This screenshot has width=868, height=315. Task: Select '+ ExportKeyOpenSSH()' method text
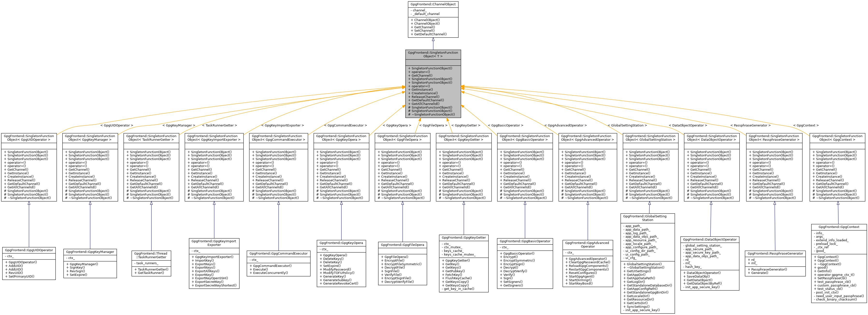coord(210,278)
